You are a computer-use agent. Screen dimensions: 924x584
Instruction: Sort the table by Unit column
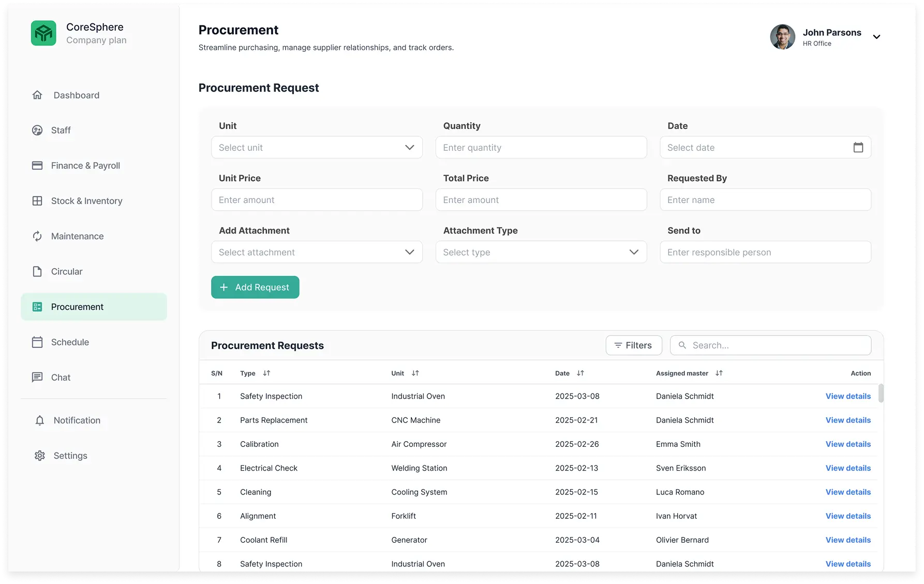pos(415,373)
